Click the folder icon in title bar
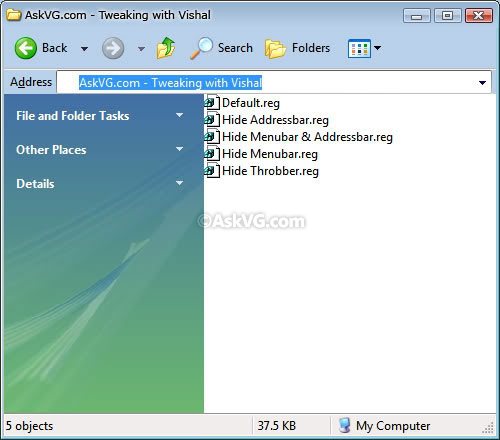Image resolution: width=500 pixels, height=440 pixels. 14,15
